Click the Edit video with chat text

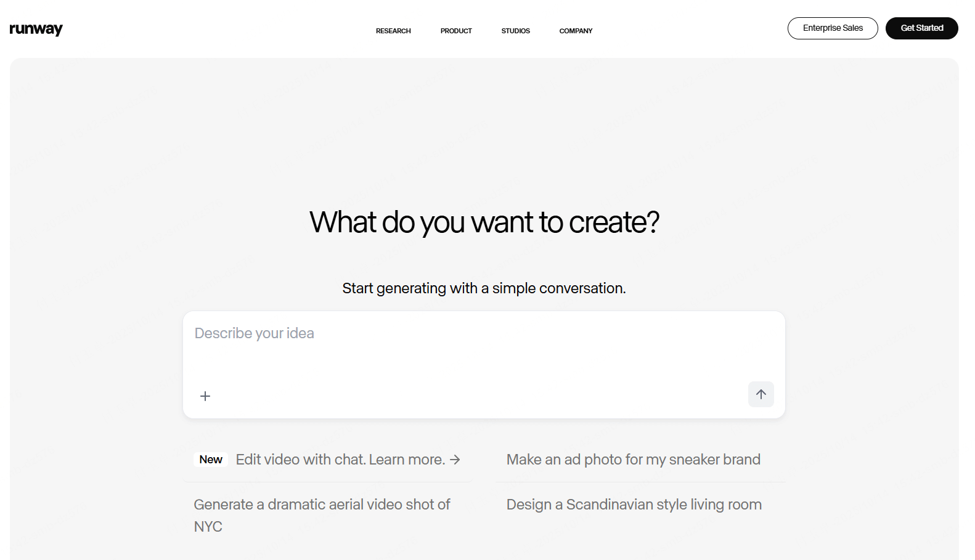click(x=301, y=460)
